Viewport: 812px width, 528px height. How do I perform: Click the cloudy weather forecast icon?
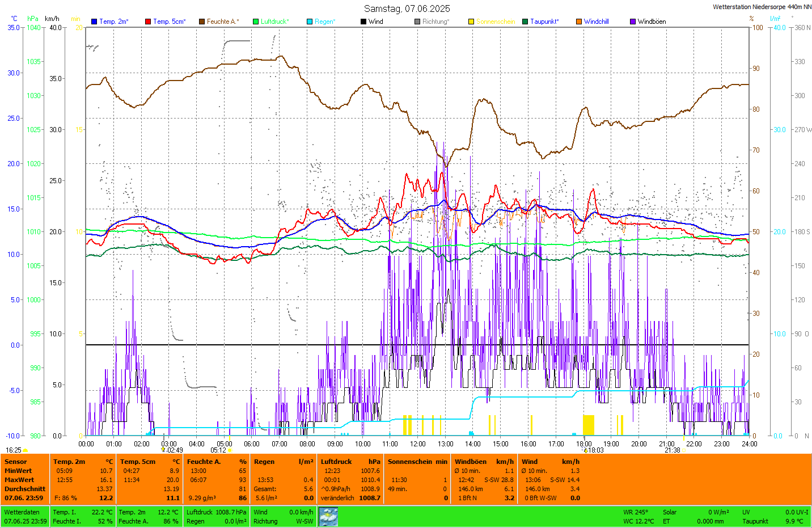coord(328,517)
